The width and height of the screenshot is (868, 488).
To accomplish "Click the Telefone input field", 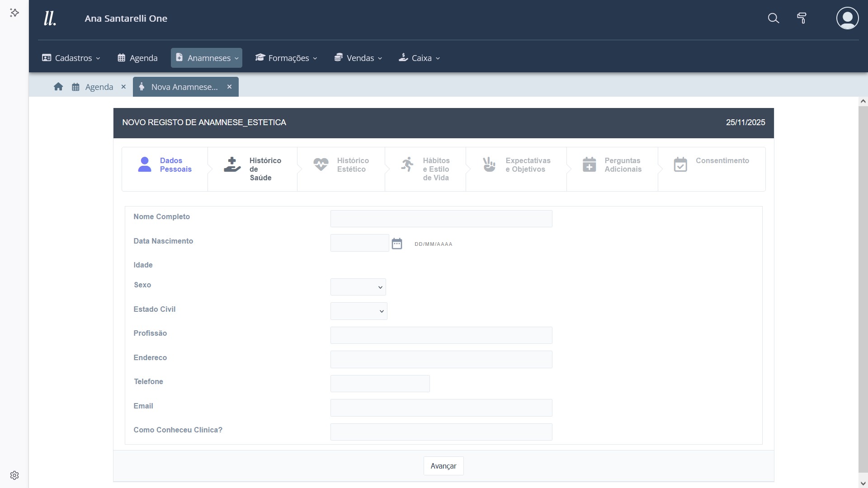I will (380, 384).
